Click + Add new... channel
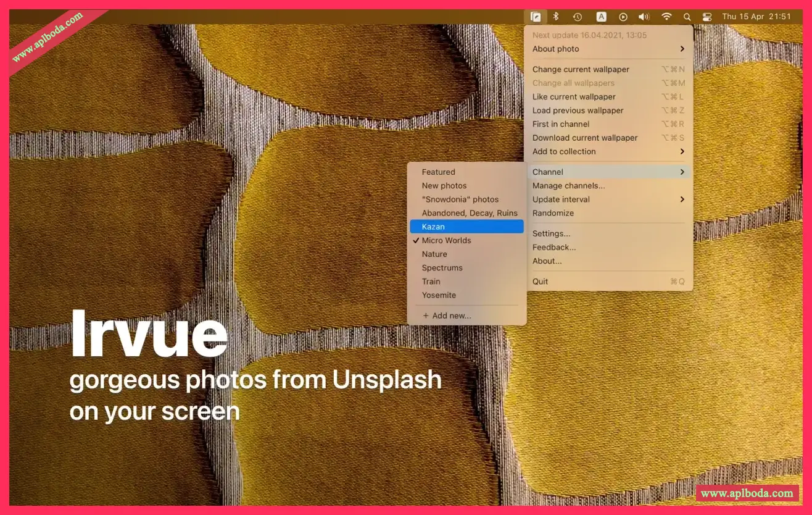The height and width of the screenshot is (515, 812). [x=466, y=316]
